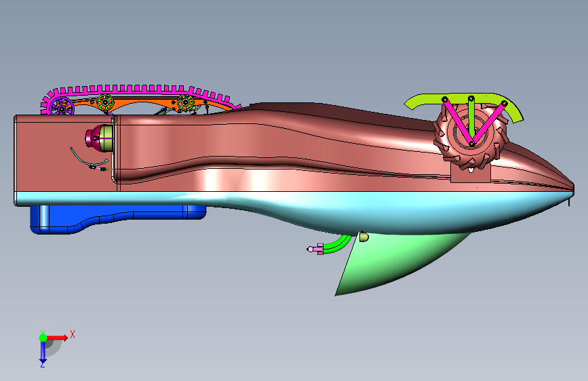The width and height of the screenshot is (588, 381).
Task: Select the green curved hose under the hull
Action: click(x=337, y=245)
